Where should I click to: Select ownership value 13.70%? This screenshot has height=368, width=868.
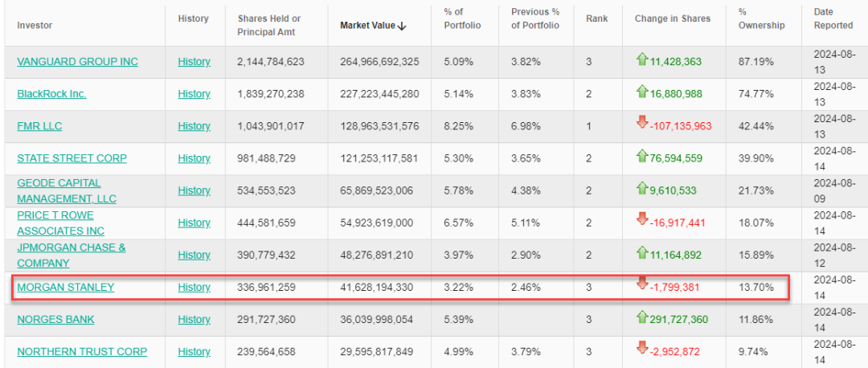click(755, 287)
